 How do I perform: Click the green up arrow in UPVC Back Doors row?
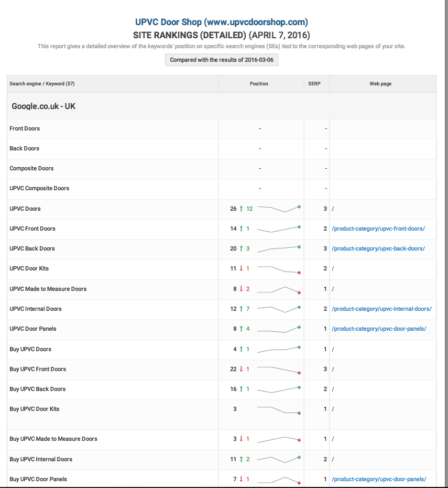point(241,248)
